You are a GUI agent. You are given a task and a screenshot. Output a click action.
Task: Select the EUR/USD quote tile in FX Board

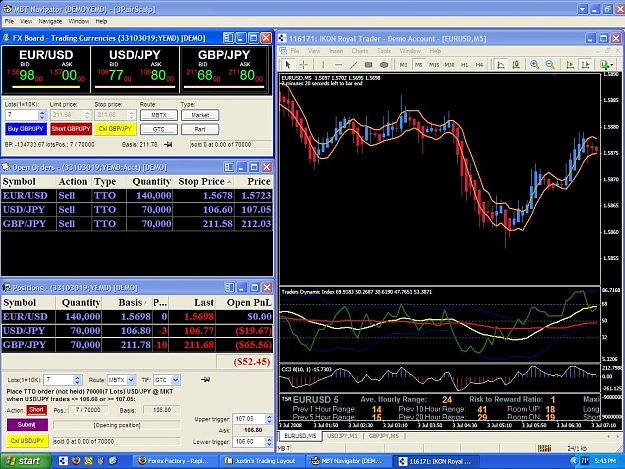(46, 69)
